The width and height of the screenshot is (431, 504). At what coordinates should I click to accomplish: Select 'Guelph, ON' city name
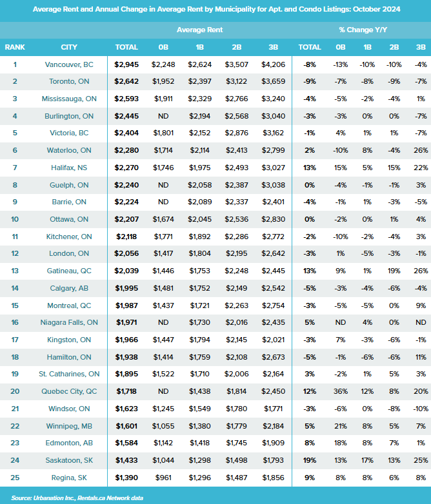tap(69, 185)
